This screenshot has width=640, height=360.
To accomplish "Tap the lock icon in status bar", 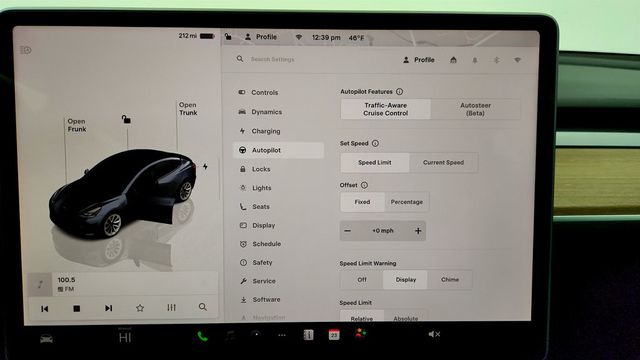I will tap(229, 37).
